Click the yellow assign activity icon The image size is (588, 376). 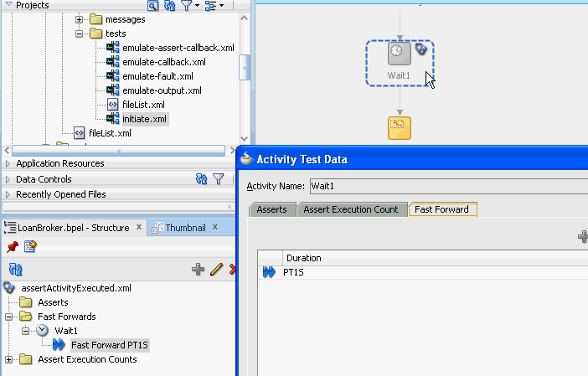pyautogui.click(x=400, y=128)
